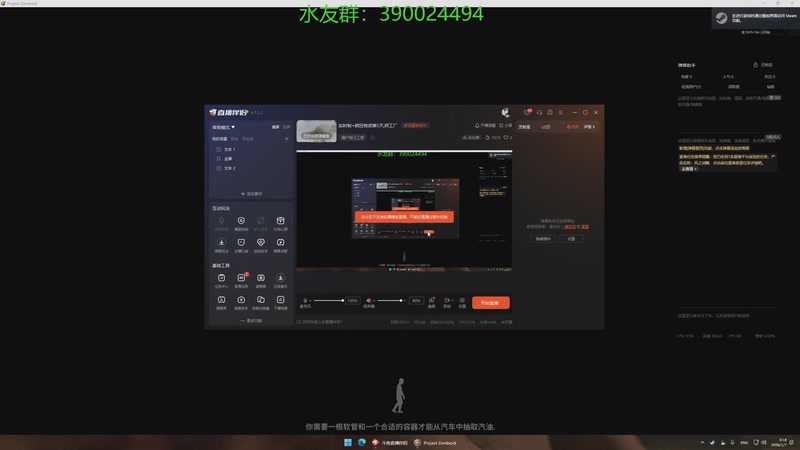This screenshot has height=450, width=800.
Task: Open the last icon in bottom tools row
Action: 280,299
